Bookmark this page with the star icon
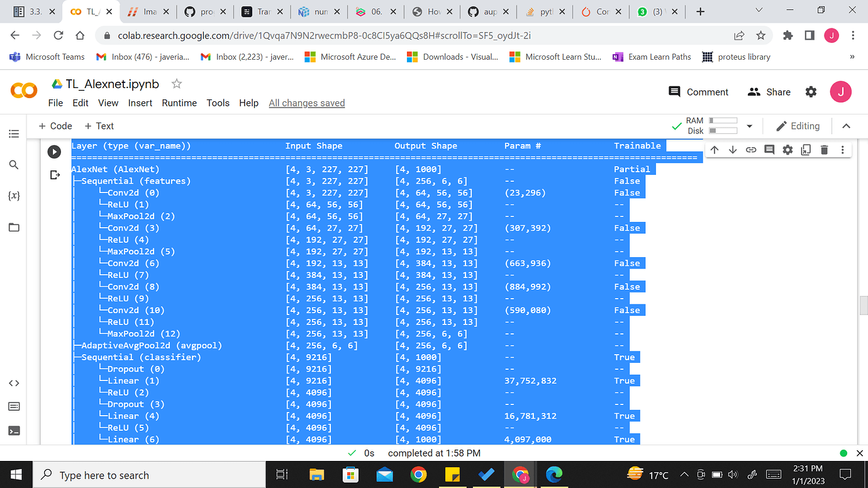Image resolution: width=868 pixels, height=488 pixels. tap(760, 36)
